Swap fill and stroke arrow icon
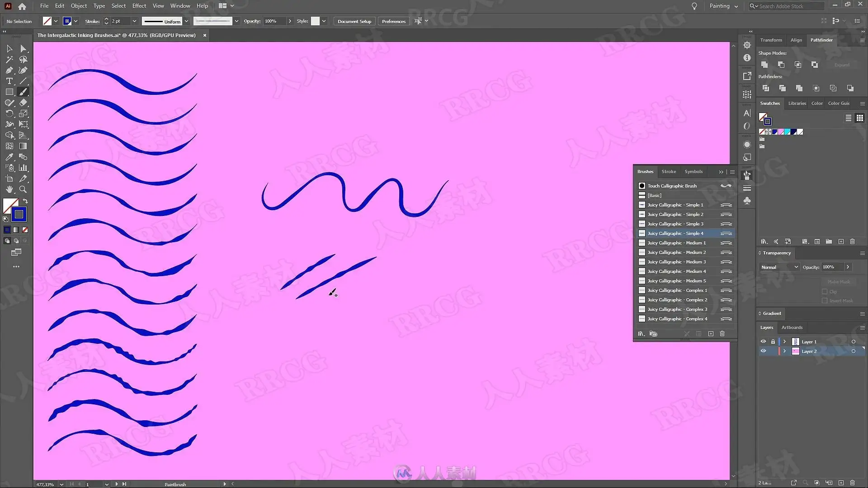Image resolution: width=868 pixels, height=488 pixels. tap(25, 201)
